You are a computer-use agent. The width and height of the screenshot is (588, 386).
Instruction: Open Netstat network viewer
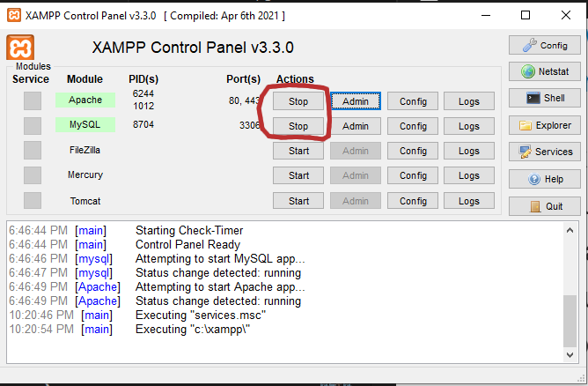pos(544,72)
